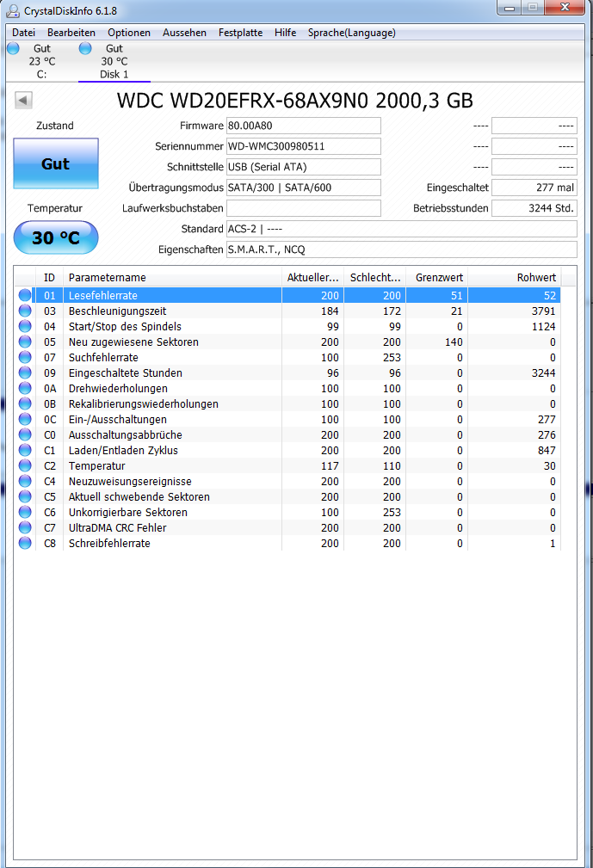Click status orb of Ein-/Ausschaltungen row
593x868 pixels.
[x=25, y=419]
